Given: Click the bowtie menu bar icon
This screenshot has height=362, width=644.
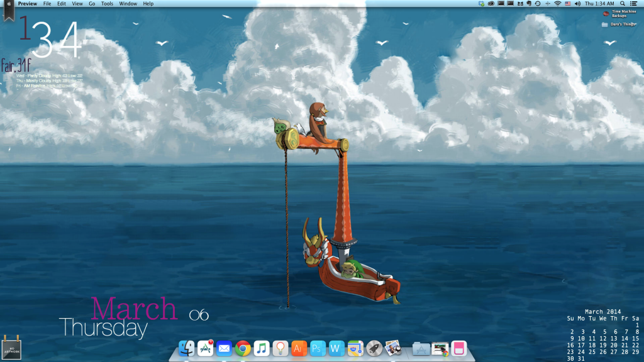Looking at the screenshot, I should 520,4.
